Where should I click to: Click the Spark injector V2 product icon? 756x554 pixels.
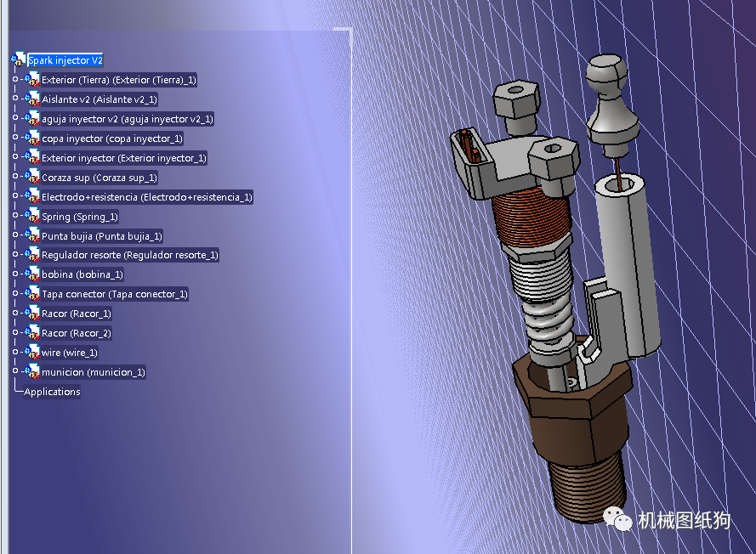(x=18, y=59)
